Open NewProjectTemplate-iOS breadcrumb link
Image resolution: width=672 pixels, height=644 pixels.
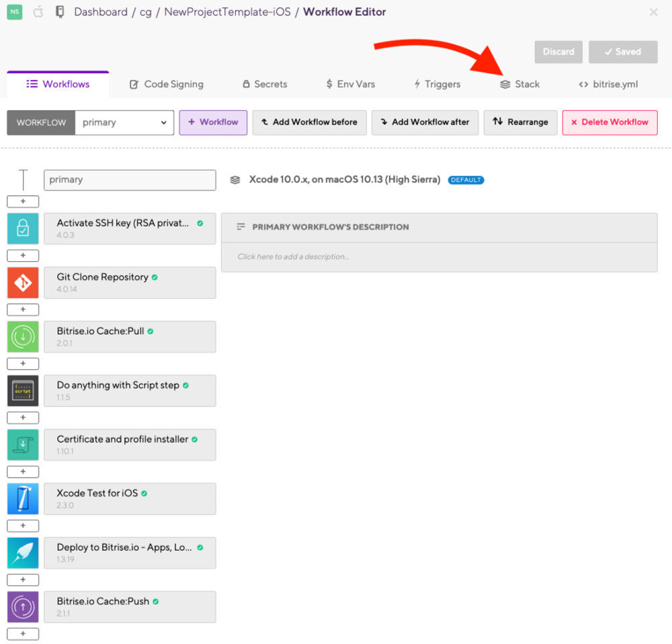[227, 12]
